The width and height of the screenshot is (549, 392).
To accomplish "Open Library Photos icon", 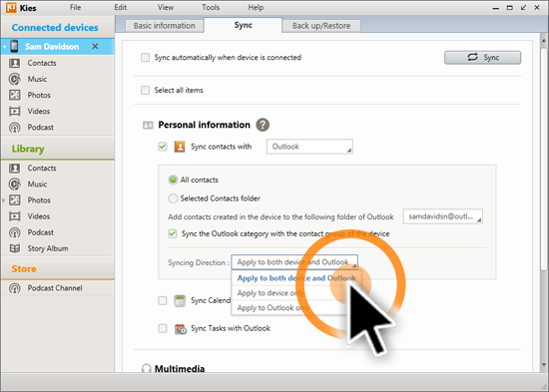I will pos(14,199).
